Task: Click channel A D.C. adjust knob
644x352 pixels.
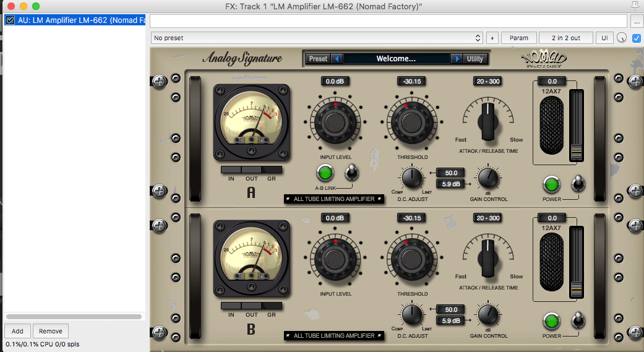Action: (x=412, y=178)
